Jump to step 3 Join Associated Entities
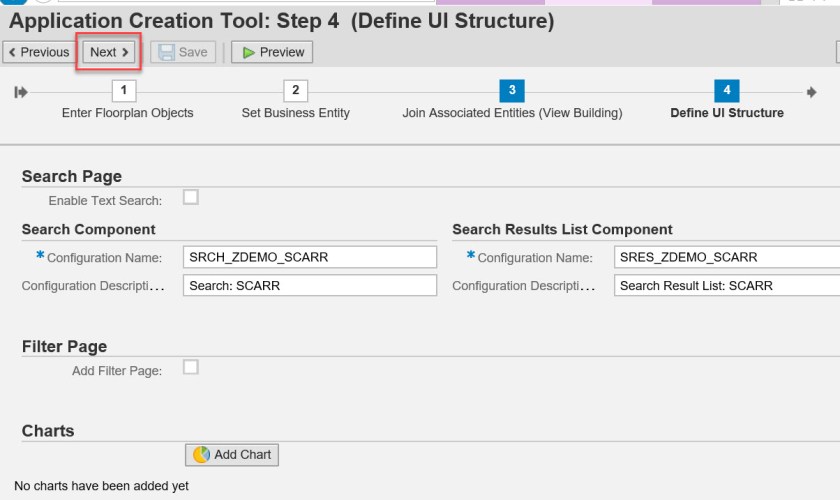 511,91
